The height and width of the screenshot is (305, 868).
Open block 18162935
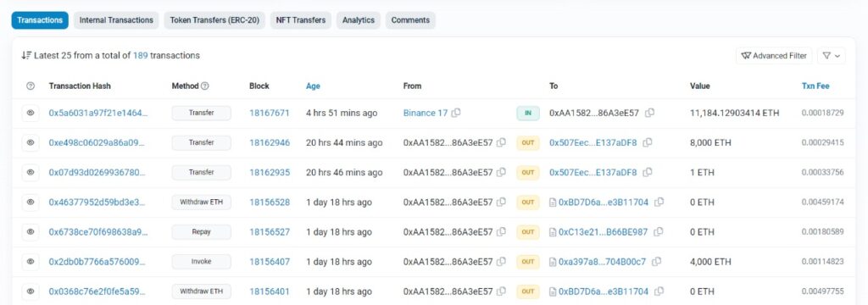coord(270,173)
